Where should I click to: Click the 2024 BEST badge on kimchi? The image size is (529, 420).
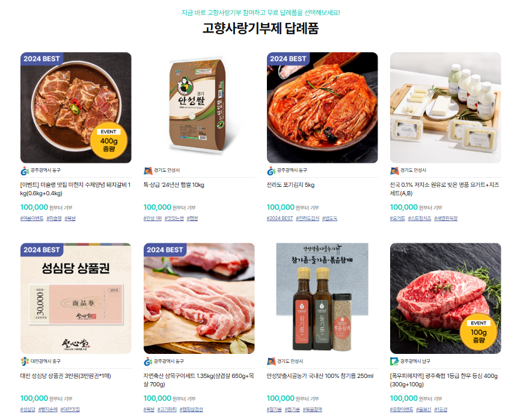(x=288, y=59)
